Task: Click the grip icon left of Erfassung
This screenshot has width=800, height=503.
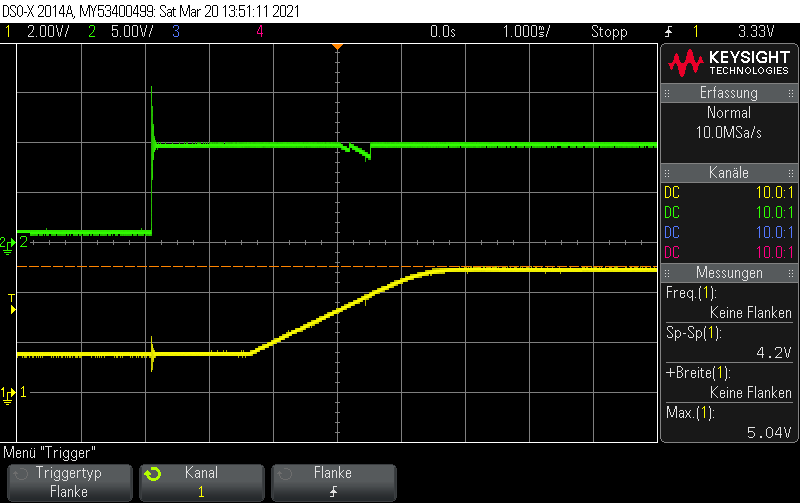Action: [666, 93]
